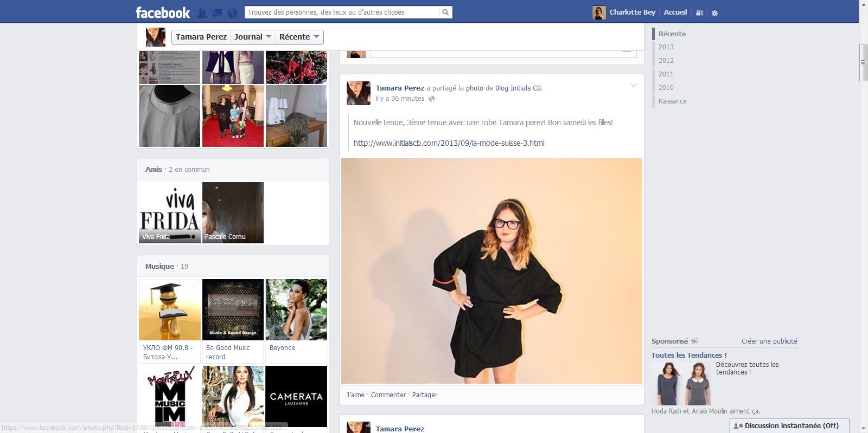Open the УКЛО ФМ 90,8 page name link

click(x=168, y=352)
